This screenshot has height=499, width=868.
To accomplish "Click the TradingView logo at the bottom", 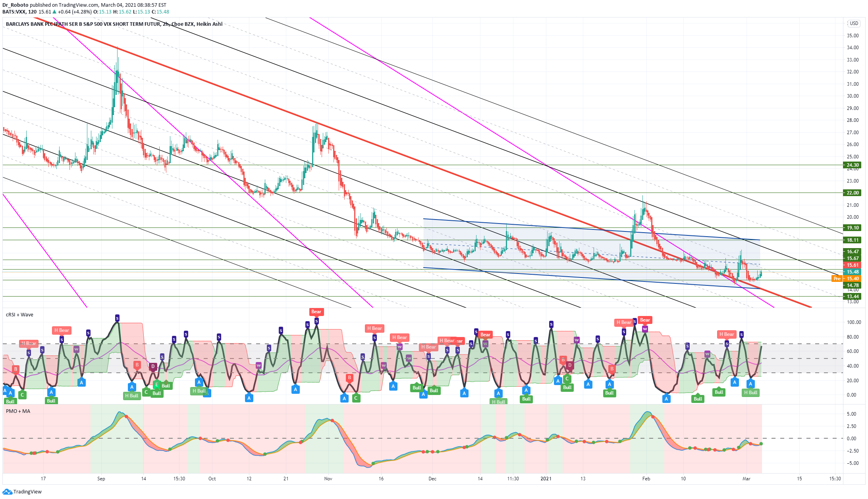I will tap(22, 491).
